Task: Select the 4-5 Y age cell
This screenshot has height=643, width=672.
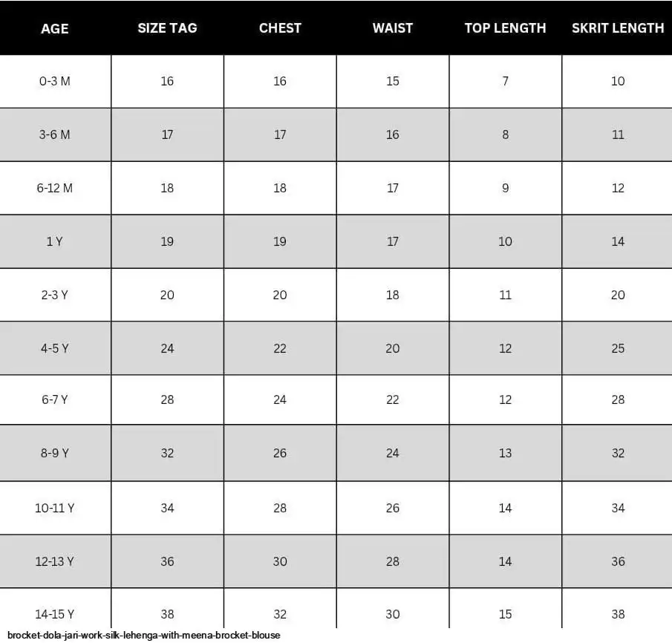Action: pyautogui.click(x=55, y=348)
